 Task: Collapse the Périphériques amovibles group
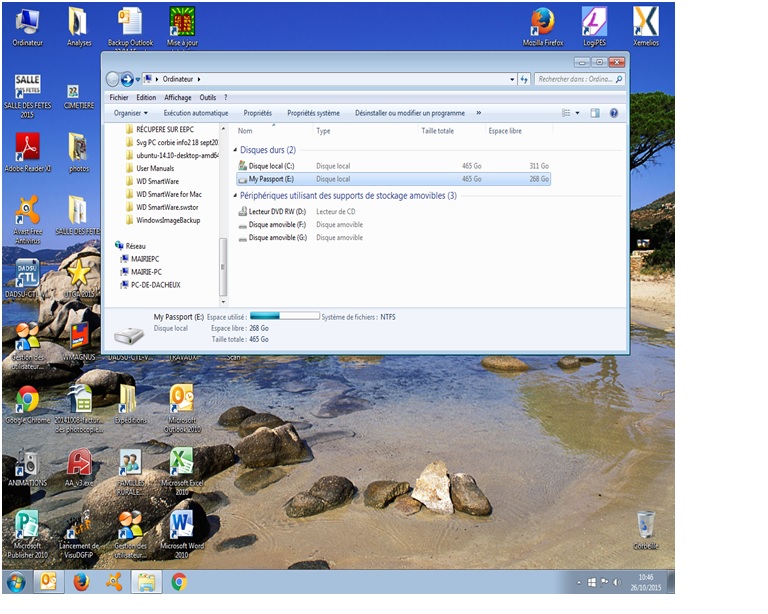click(x=235, y=195)
